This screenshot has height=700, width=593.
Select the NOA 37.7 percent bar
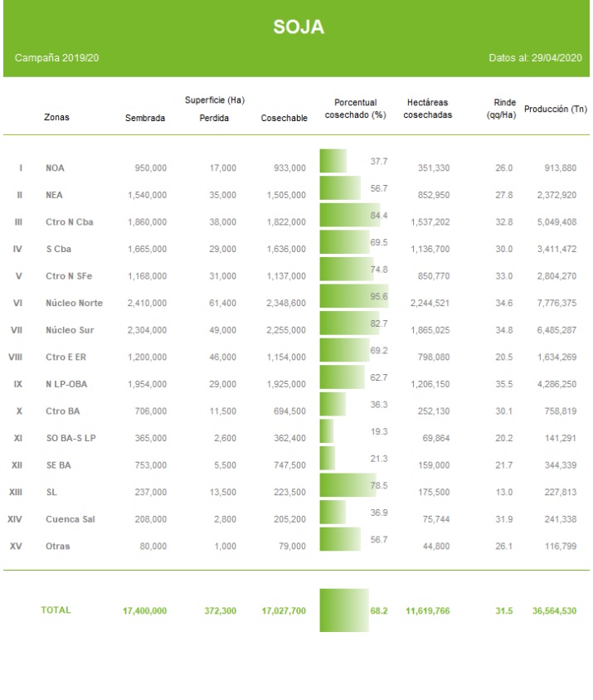(333, 161)
